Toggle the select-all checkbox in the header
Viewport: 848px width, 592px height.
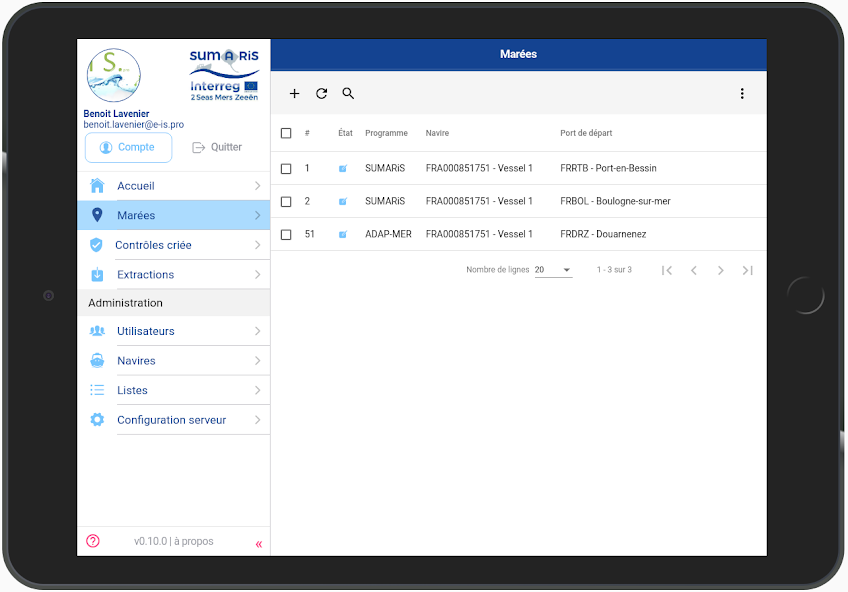pos(286,133)
